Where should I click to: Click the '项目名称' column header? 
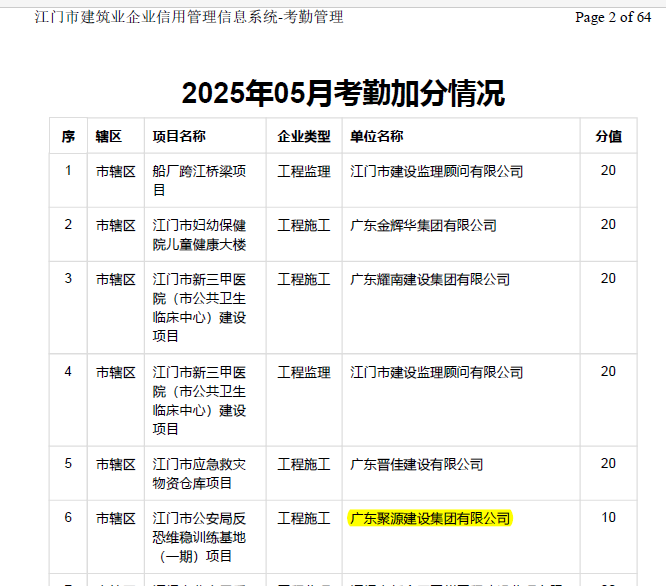click(179, 136)
